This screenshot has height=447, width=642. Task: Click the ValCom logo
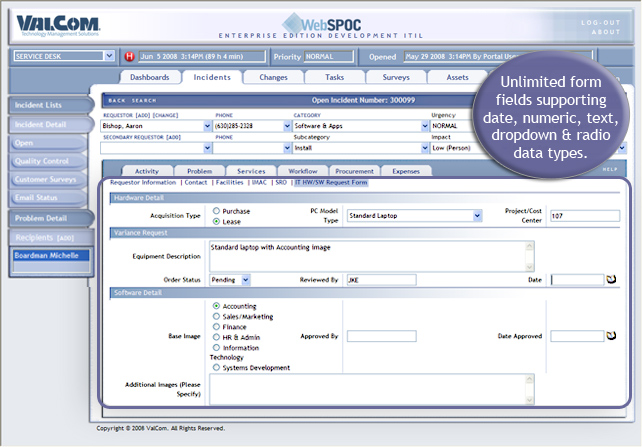tap(58, 25)
